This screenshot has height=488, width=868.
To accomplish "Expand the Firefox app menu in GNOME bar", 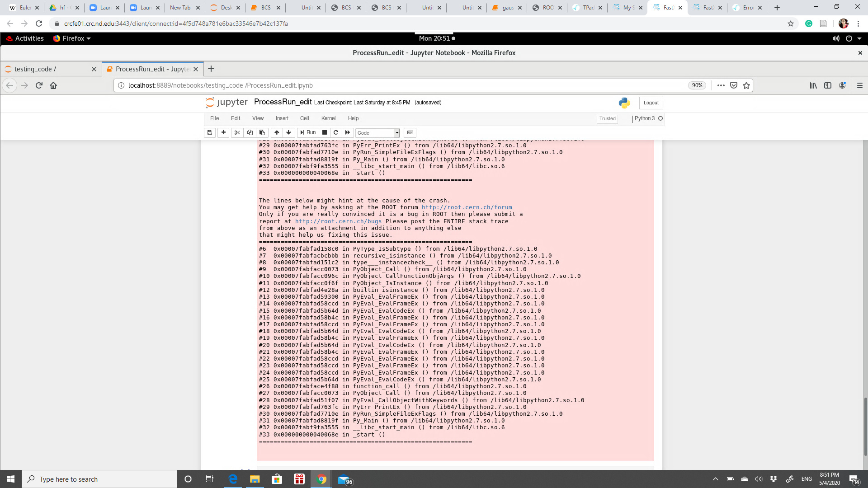I will coord(72,38).
